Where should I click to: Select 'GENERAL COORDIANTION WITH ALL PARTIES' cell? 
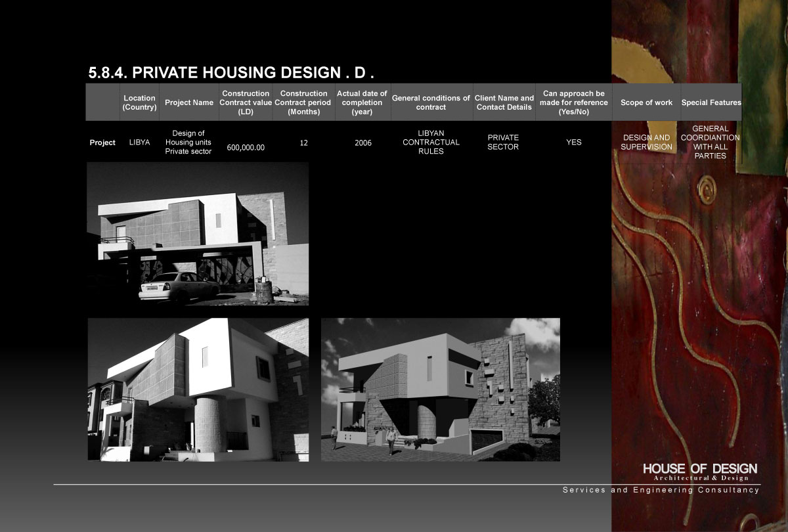click(x=710, y=143)
